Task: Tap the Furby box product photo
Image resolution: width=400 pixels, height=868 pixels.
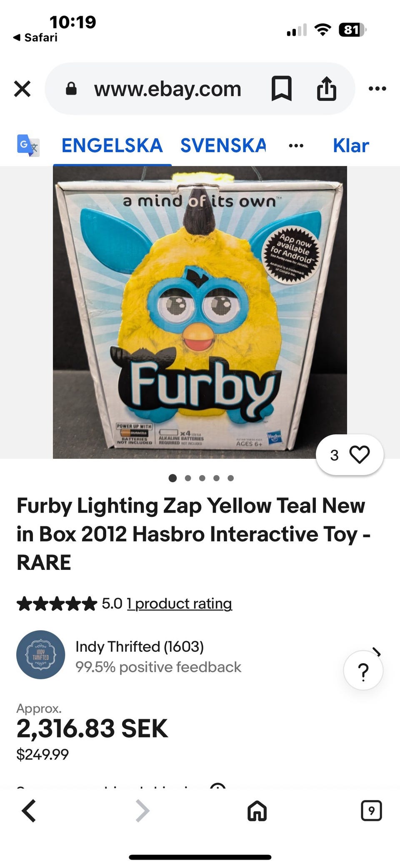Action: pyautogui.click(x=200, y=312)
